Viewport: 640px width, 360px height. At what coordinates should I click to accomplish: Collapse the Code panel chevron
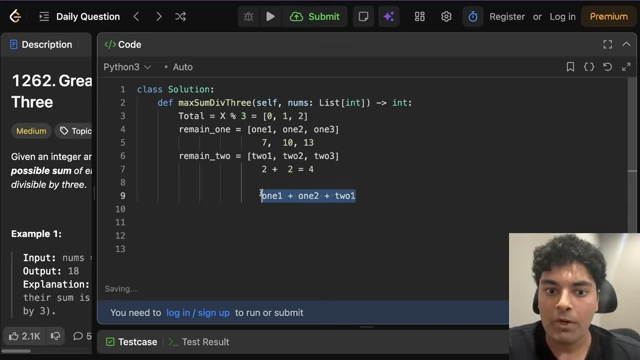626,44
